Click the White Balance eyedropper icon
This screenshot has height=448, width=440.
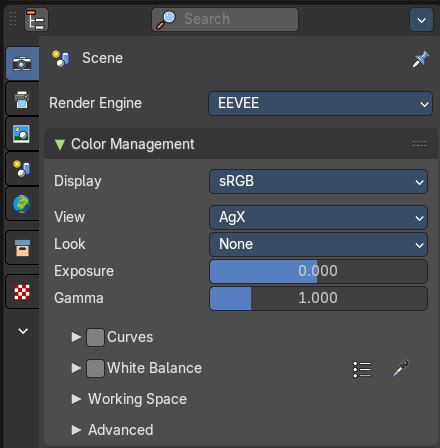(x=401, y=368)
